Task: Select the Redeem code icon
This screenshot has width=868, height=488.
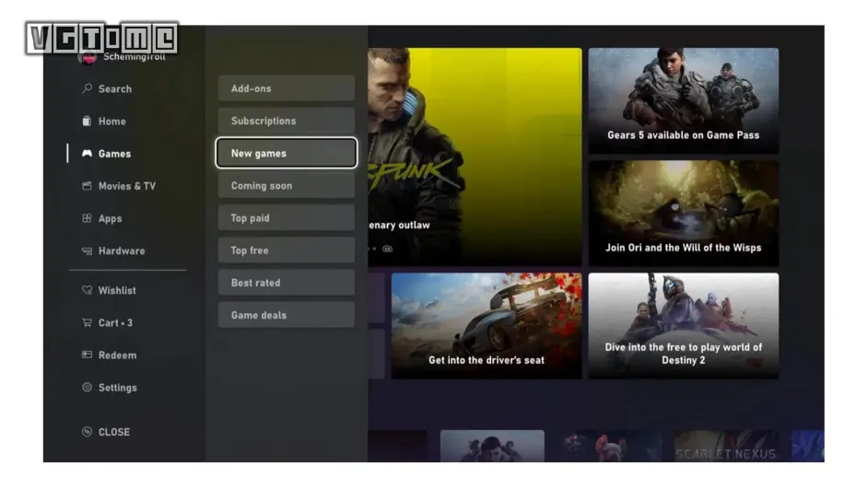Action: (88, 355)
